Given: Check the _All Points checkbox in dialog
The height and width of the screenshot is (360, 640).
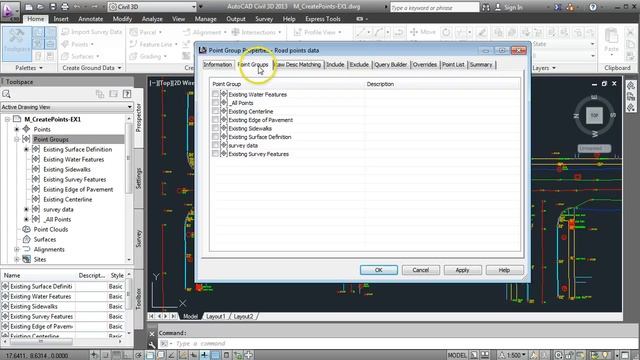Looking at the screenshot, I should pyautogui.click(x=215, y=103).
